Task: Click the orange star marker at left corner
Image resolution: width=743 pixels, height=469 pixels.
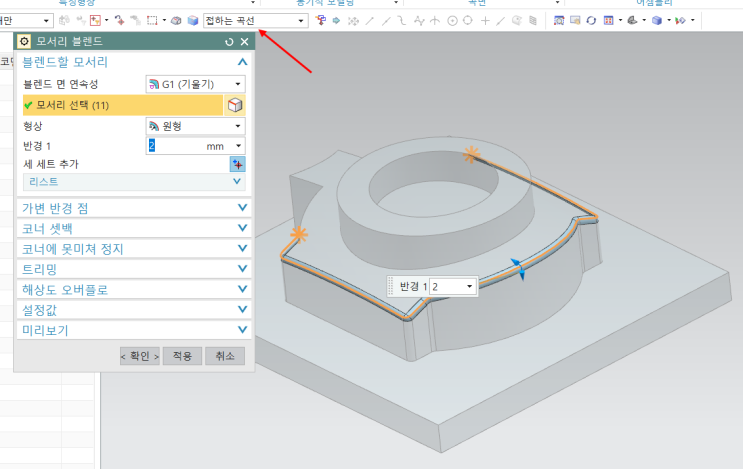Action: pos(298,235)
